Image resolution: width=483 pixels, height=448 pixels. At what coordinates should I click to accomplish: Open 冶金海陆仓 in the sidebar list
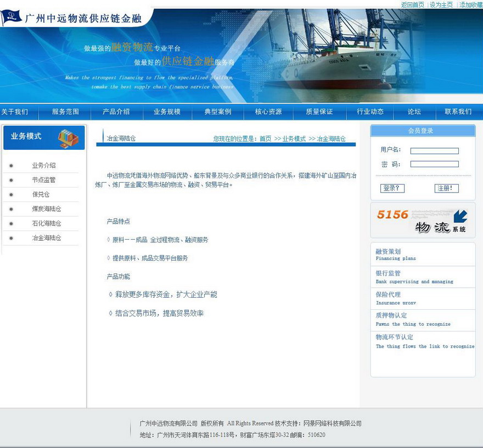pos(47,238)
